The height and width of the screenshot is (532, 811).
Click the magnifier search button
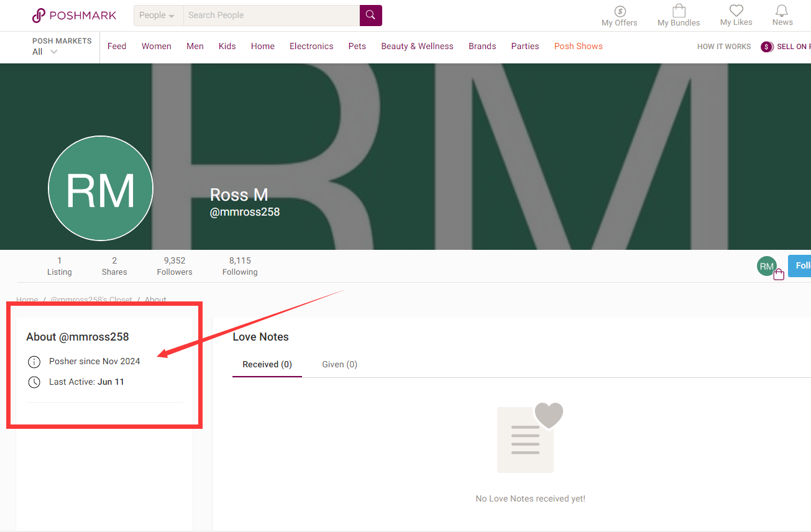tap(371, 16)
